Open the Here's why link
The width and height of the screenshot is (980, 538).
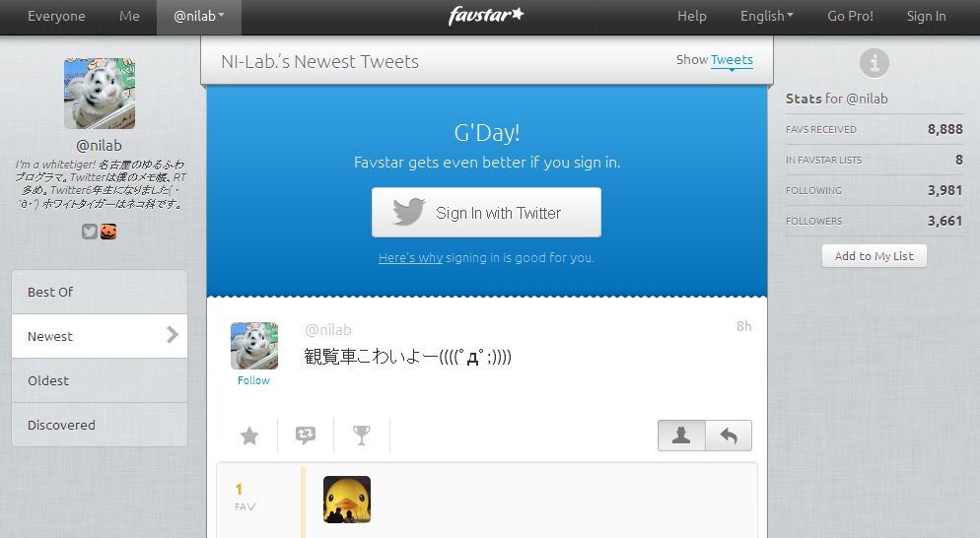click(x=410, y=257)
